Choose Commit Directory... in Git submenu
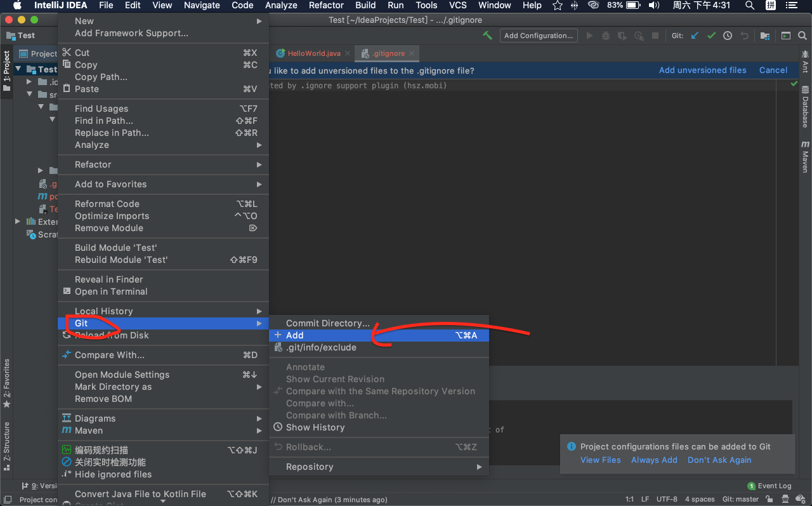The width and height of the screenshot is (812, 506). pos(379,323)
